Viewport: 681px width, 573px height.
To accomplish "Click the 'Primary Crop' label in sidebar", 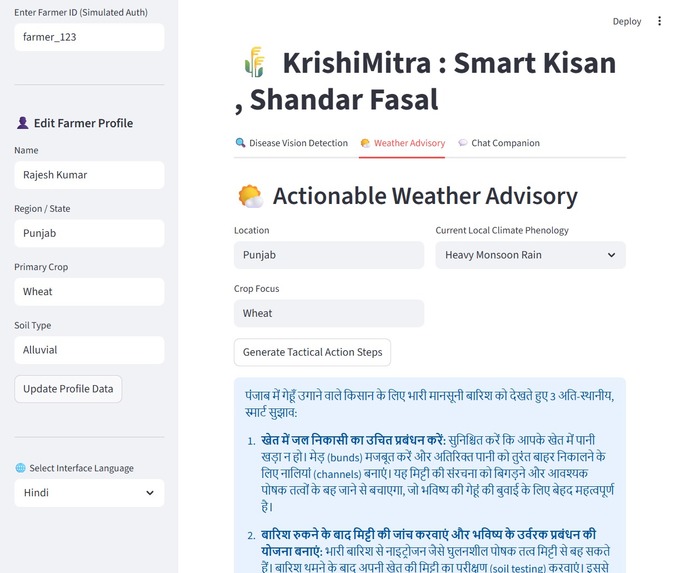I will 41,267.
